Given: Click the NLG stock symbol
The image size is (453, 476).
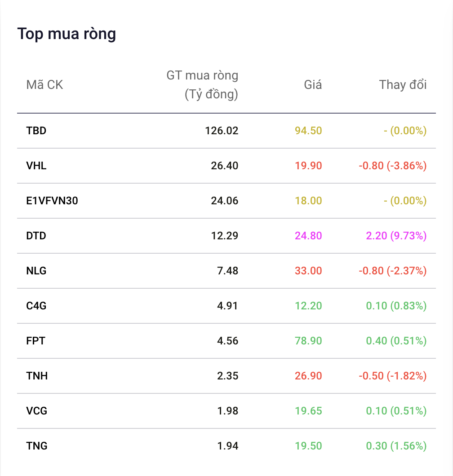Looking at the screenshot, I should 36,271.
